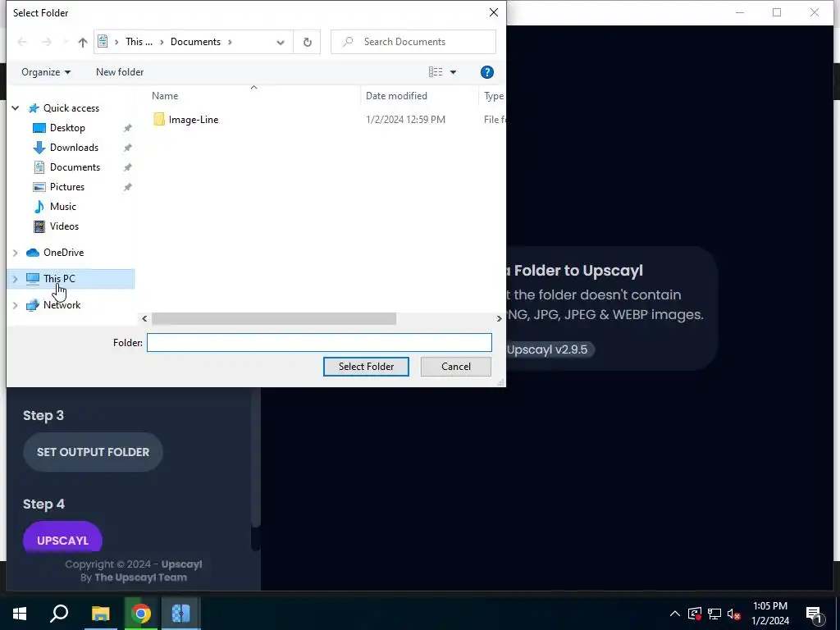Select Pictures in Quick access

coord(67,187)
